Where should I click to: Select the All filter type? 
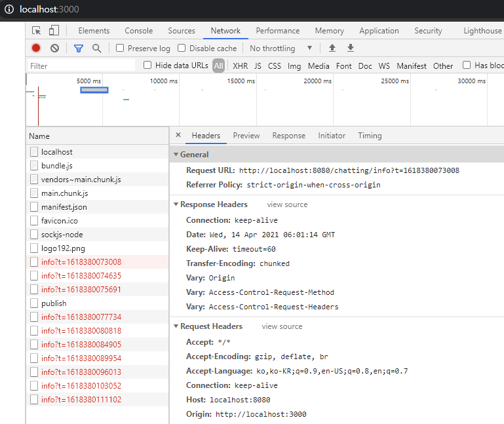[218, 66]
